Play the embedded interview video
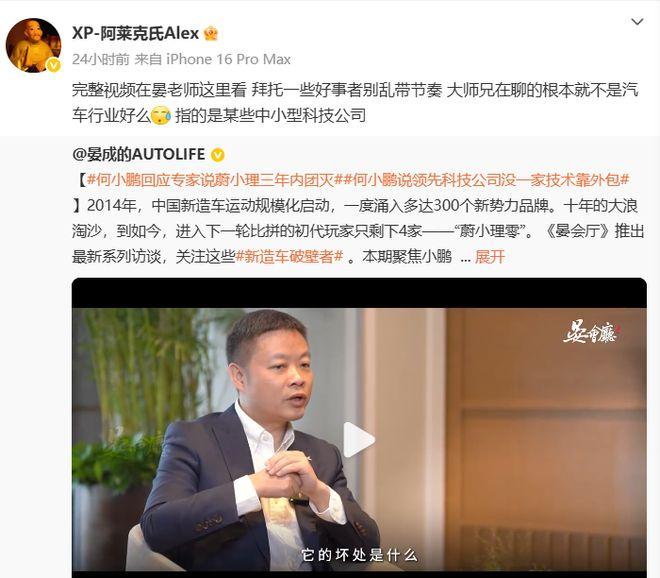This screenshot has height=578, width=660. coord(359,439)
